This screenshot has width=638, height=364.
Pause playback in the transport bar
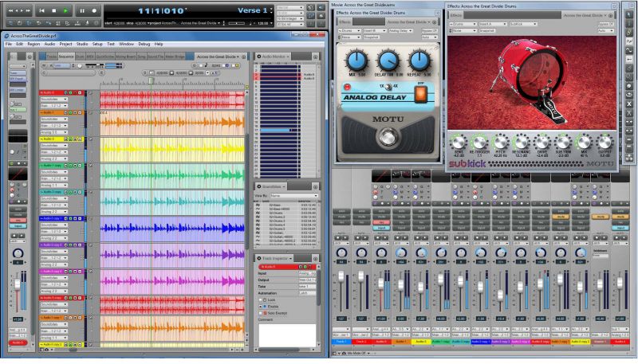82,10
